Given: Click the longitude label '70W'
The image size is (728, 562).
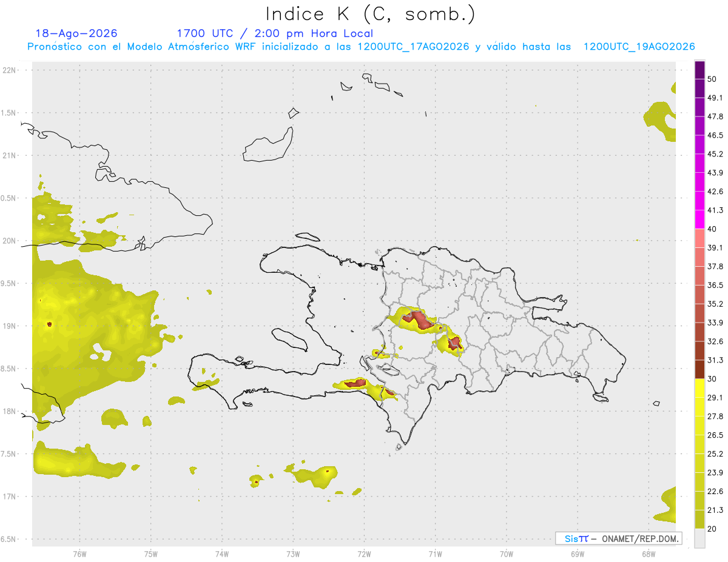Looking at the screenshot, I should point(507,555).
